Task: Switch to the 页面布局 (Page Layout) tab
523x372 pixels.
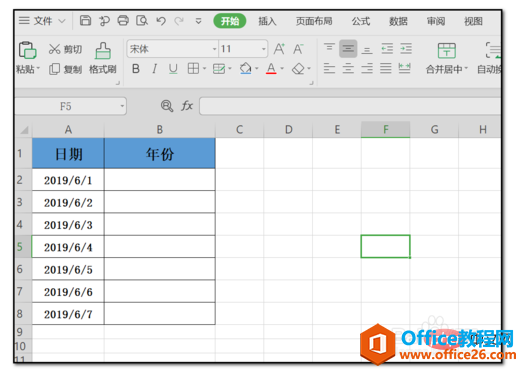Action: pyautogui.click(x=314, y=21)
